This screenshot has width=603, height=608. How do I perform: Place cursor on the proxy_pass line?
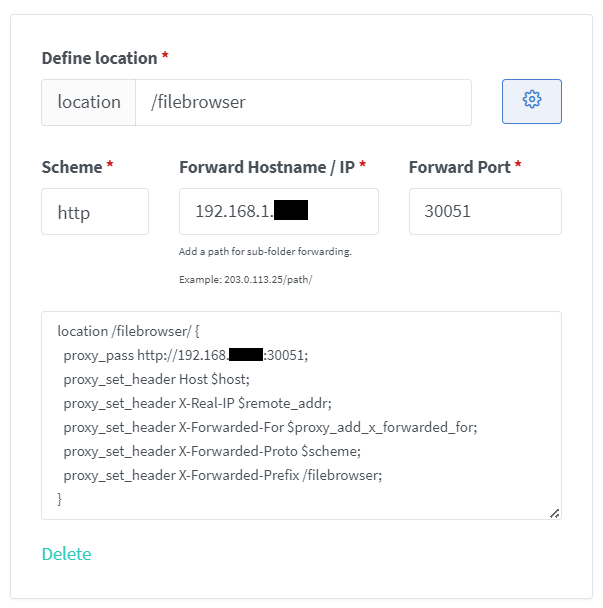[x=186, y=355]
